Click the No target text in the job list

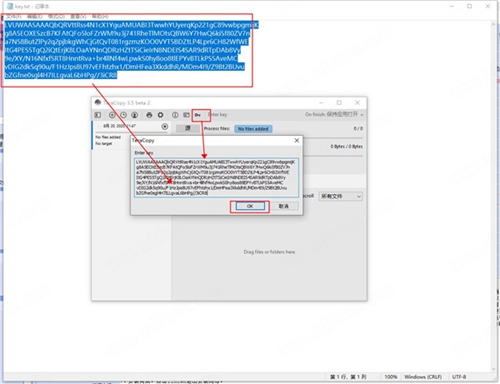click(104, 144)
